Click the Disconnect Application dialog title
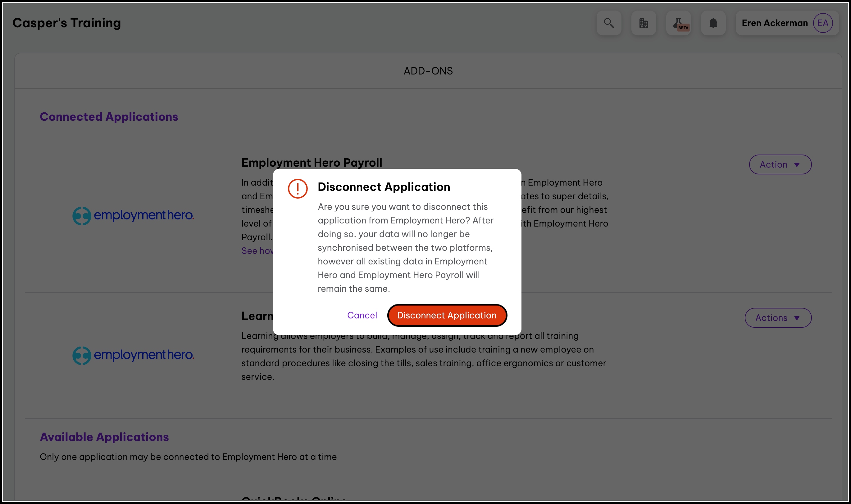Image resolution: width=851 pixels, height=504 pixels. click(x=384, y=187)
